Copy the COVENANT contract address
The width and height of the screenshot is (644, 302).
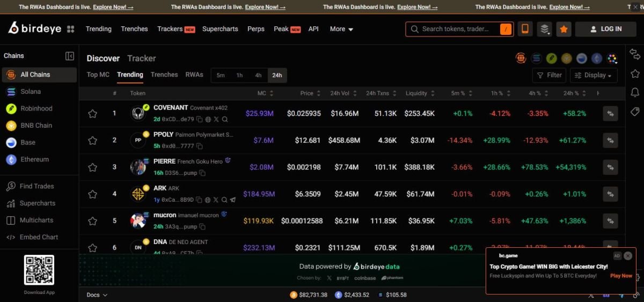click(199, 119)
